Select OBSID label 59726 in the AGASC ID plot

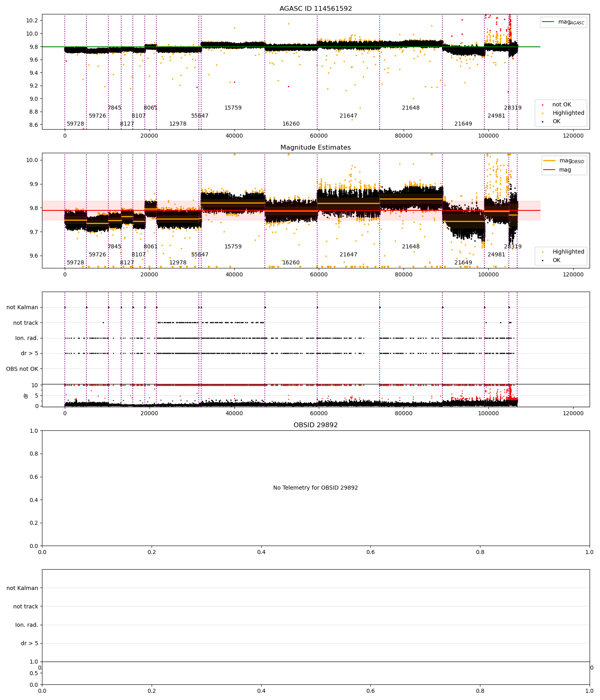click(98, 116)
